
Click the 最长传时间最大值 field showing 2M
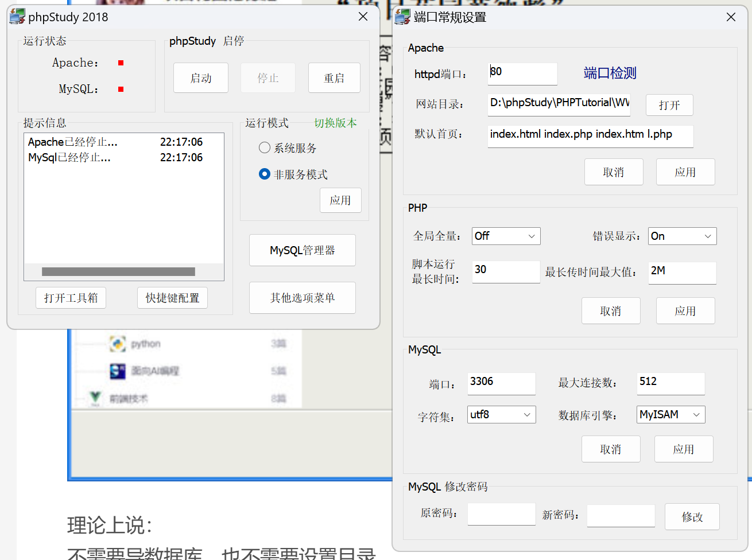[683, 273]
